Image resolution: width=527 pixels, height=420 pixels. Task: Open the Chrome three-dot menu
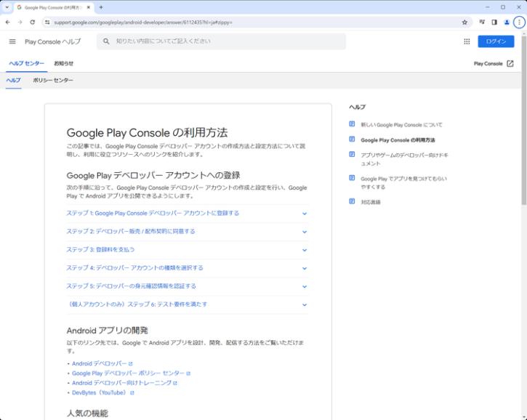coord(519,23)
